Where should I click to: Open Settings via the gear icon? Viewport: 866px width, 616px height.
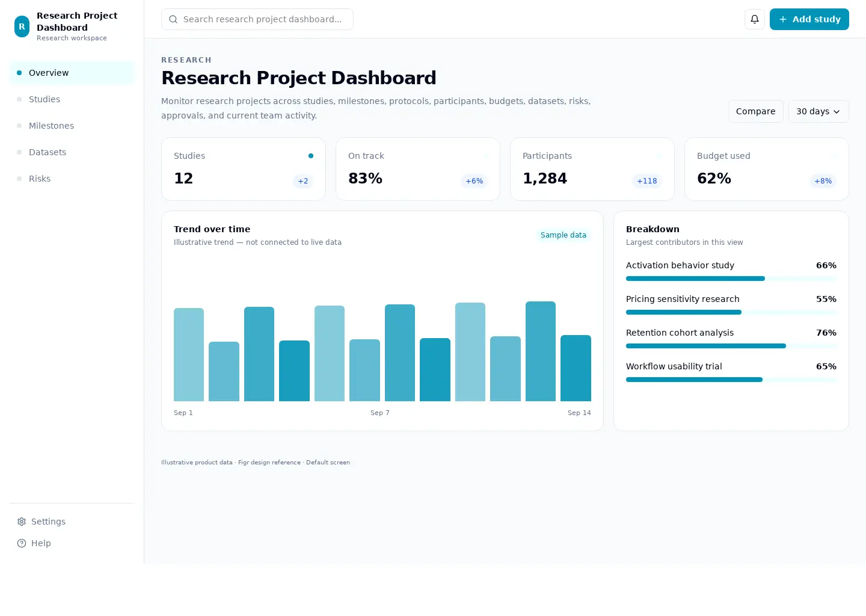pos(22,522)
